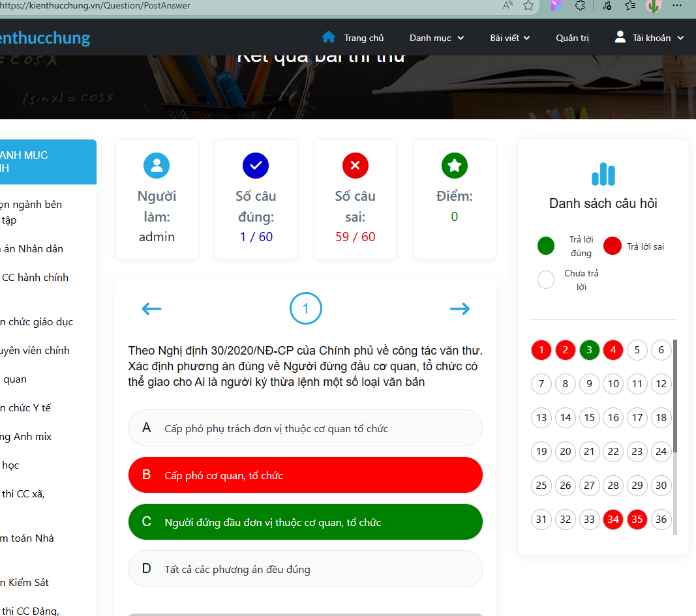696x616 pixels.
Task: Open the Trang chủ menu link
Action: 363,38
